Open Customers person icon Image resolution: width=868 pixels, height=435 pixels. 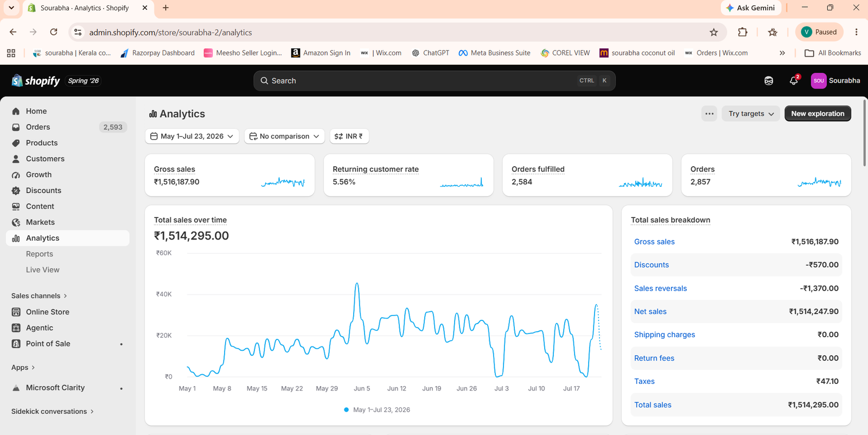point(16,159)
